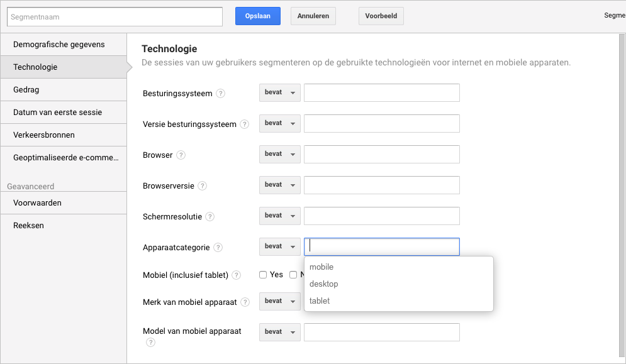Image resolution: width=626 pixels, height=364 pixels.
Task: Show help for Merk van mobiel apparaat
Action: pos(245,302)
